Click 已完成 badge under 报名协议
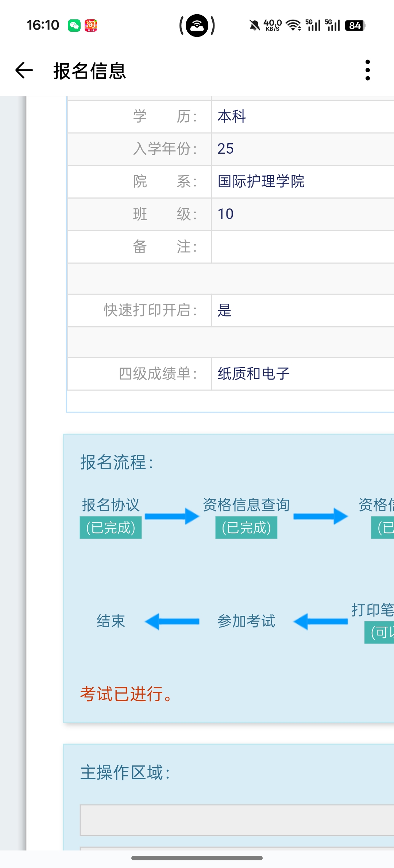The width and height of the screenshot is (394, 868). (111, 528)
